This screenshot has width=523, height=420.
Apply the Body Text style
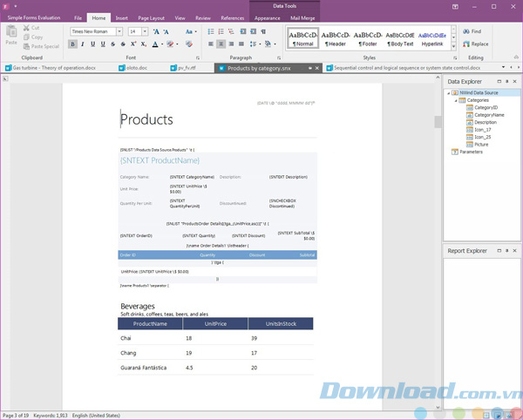[402, 37]
